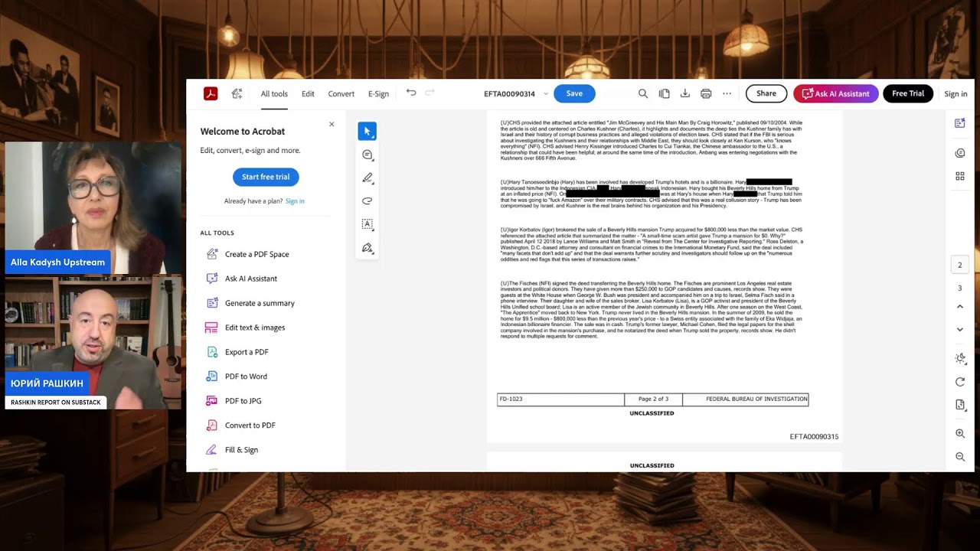The height and width of the screenshot is (551, 980).
Task: Select Create a PDF Space tool
Action: 257,254
